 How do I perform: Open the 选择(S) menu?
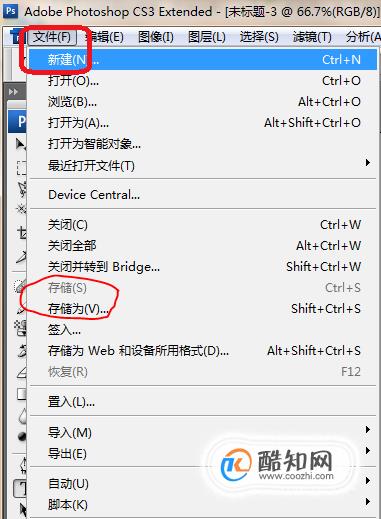pos(259,37)
